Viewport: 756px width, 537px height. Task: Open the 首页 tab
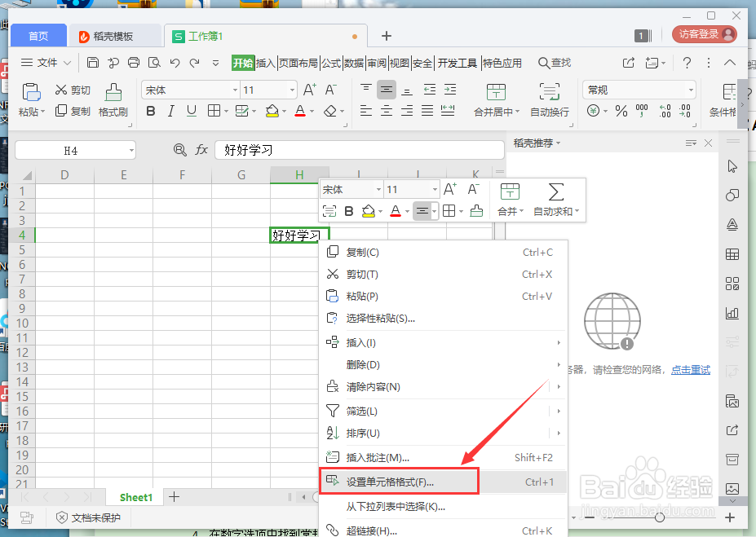[38, 36]
